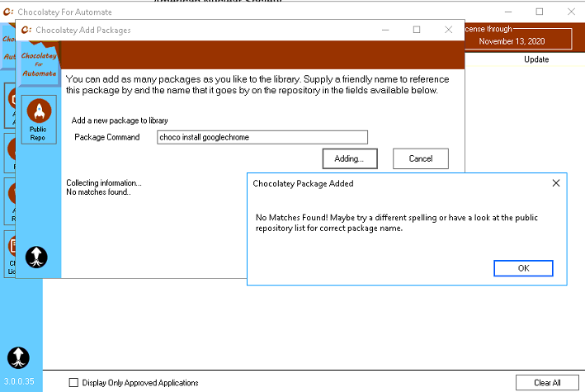Image resolution: width=585 pixels, height=392 pixels.
Task: Enable Display Only Approved Applications checkbox
Action: pos(74,383)
